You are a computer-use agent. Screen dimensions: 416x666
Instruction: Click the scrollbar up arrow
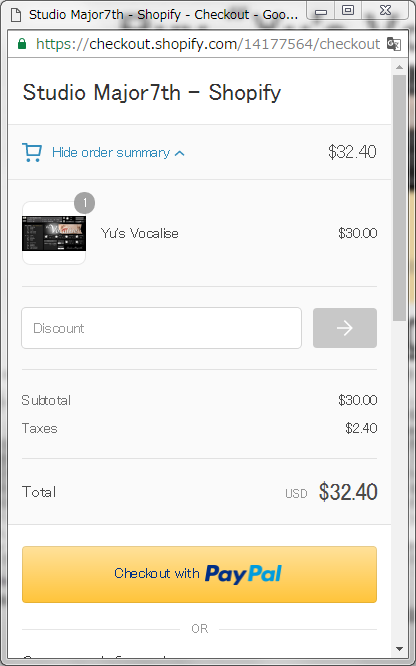click(399, 67)
